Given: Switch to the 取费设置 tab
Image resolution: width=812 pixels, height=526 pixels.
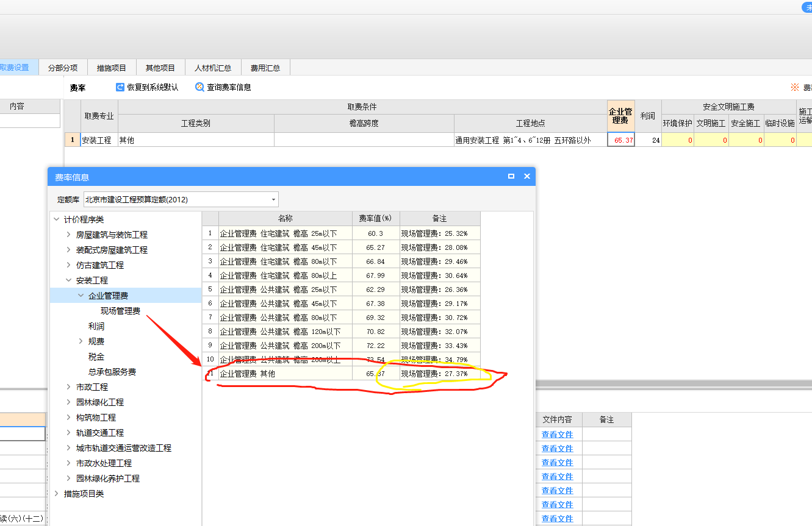Looking at the screenshot, I should tap(18, 68).
